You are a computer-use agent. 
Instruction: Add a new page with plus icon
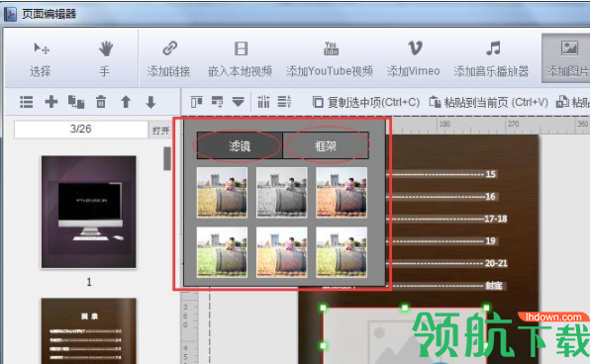pos(51,102)
